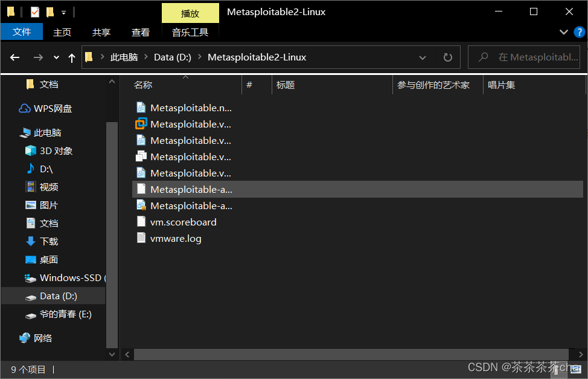Open 3D 对象 in the sidebar

click(49, 151)
